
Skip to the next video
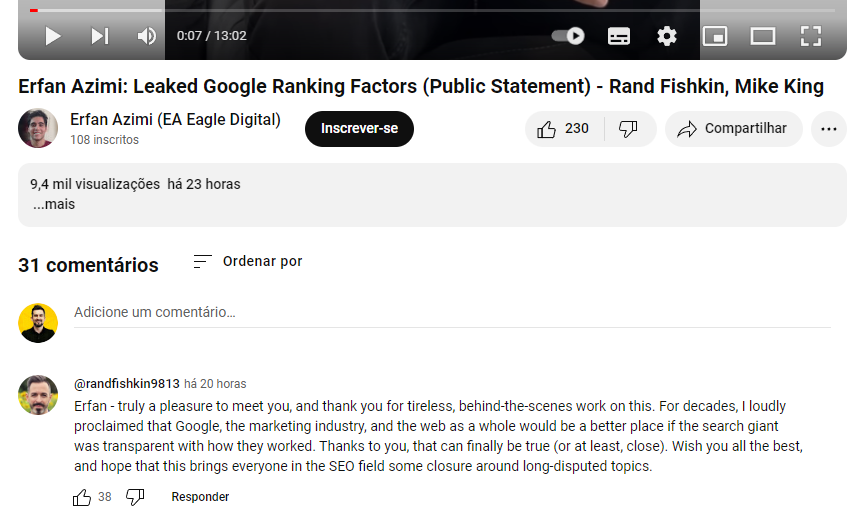click(x=100, y=36)
